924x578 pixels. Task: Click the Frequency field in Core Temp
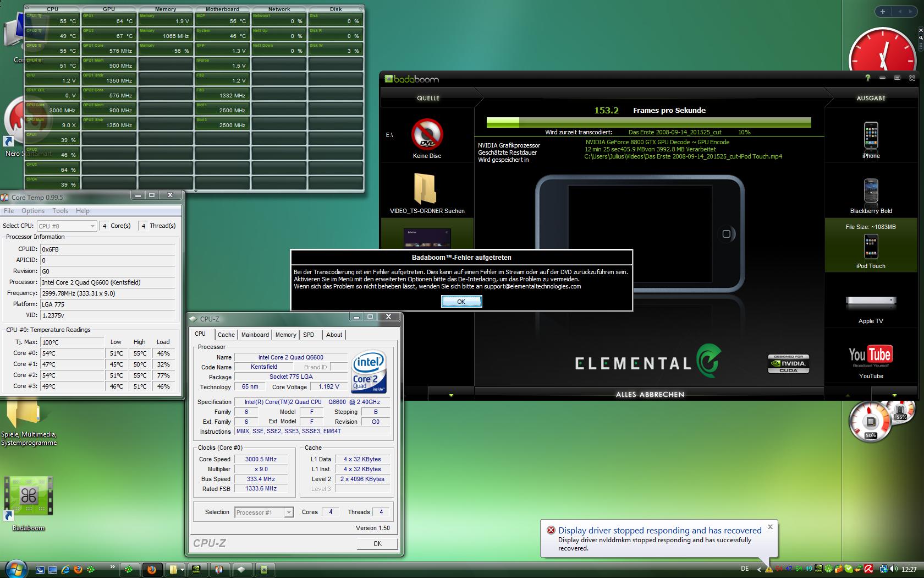pyautogui.click(x=108, y=293)
